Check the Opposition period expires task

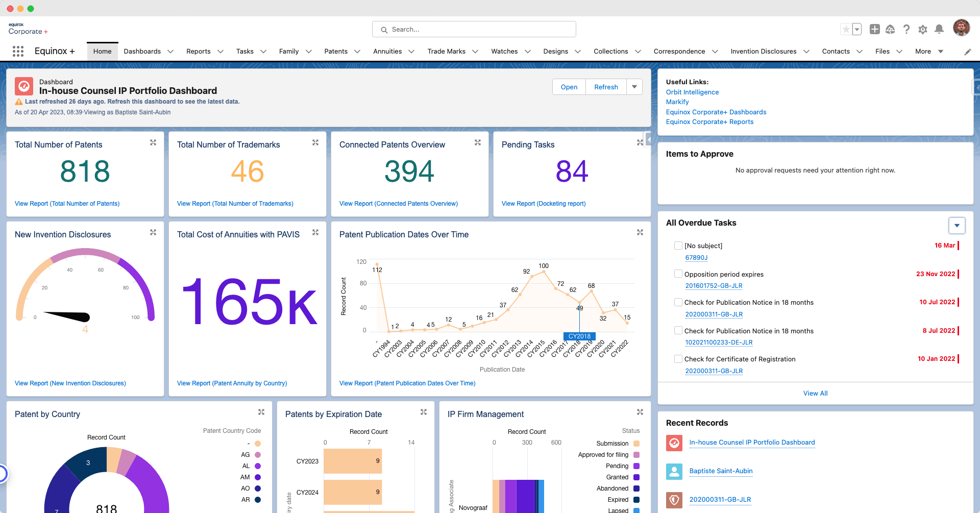click(x=678, y=274)
